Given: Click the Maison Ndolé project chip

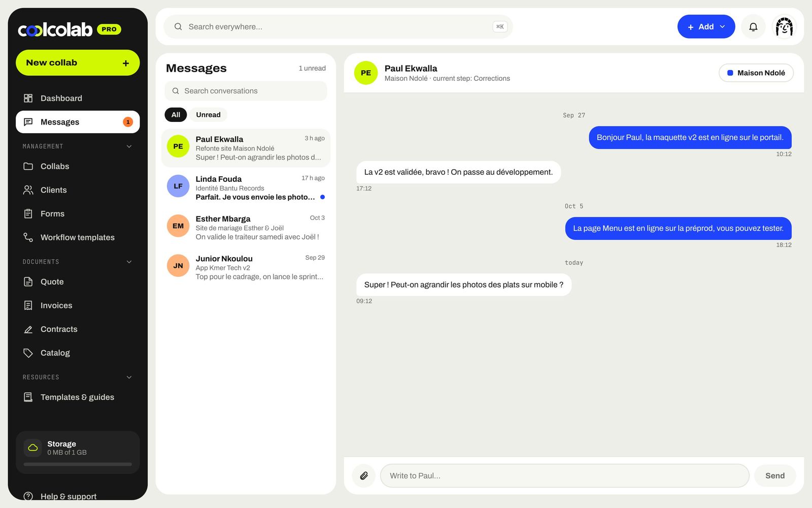Looking at the screenshot, I should pos(756,73).
